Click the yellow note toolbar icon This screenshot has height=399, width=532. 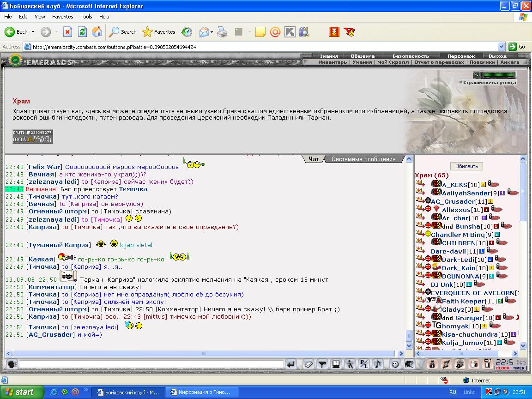pyautogui.click(x=260, y=32)
